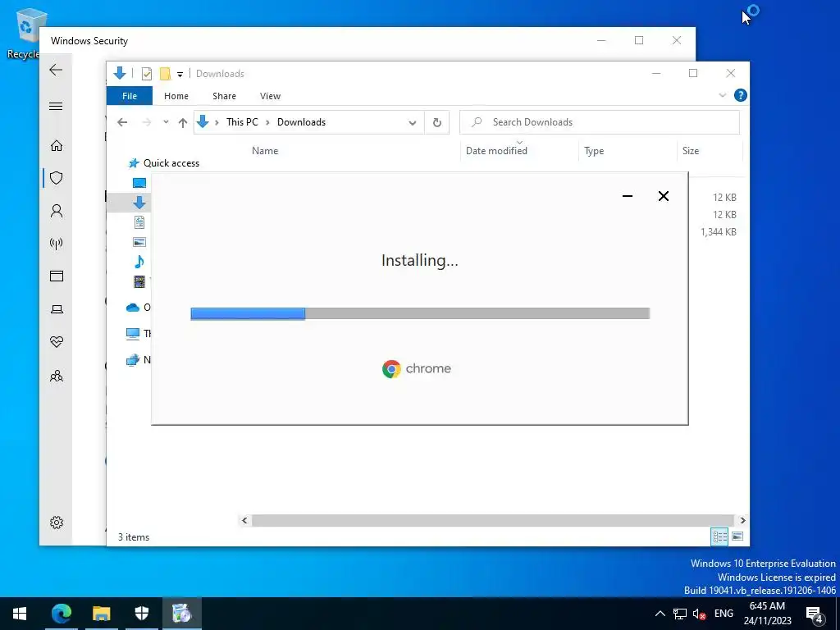The width and height of the screenshot is (840, 630).
Task: Open address bar history dropdown
Action: point(413,123)
